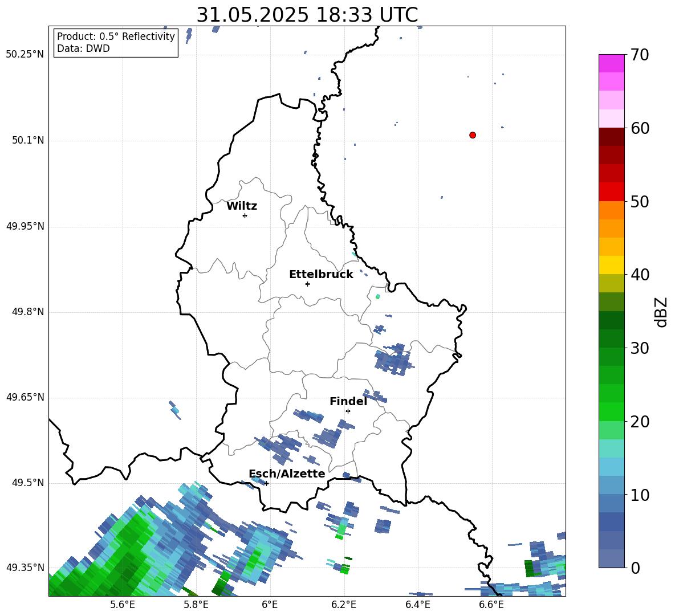675x616 pixels.
Task: Click the Esch/Alzette station cross marker
Action: point(266,483)
